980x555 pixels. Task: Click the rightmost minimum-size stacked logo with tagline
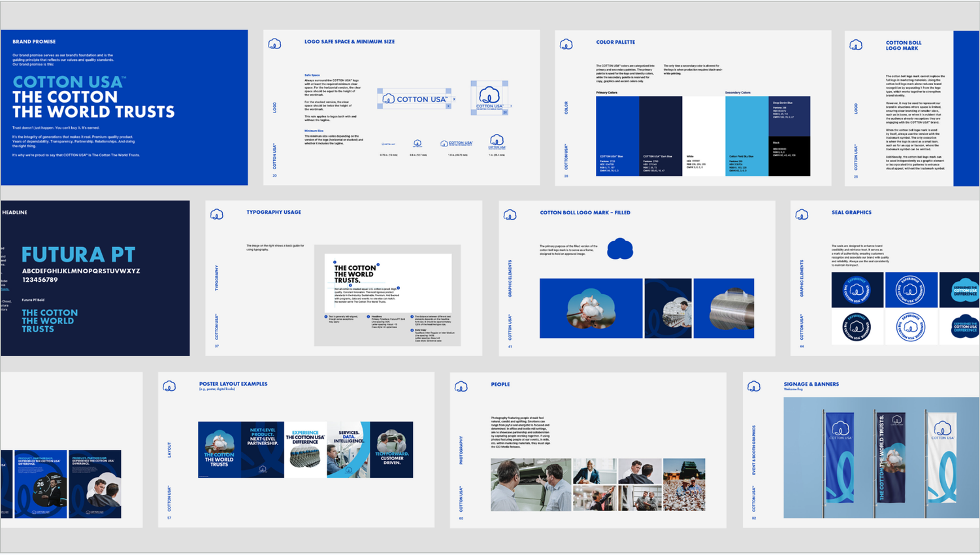click(x=497, y=143)
